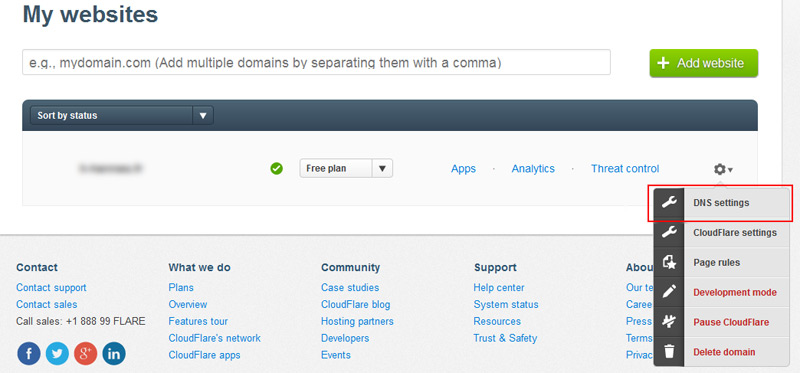Expand the Sort by status dropdown
The height and width of the screenshot is (373, 800).
(122, 115)
